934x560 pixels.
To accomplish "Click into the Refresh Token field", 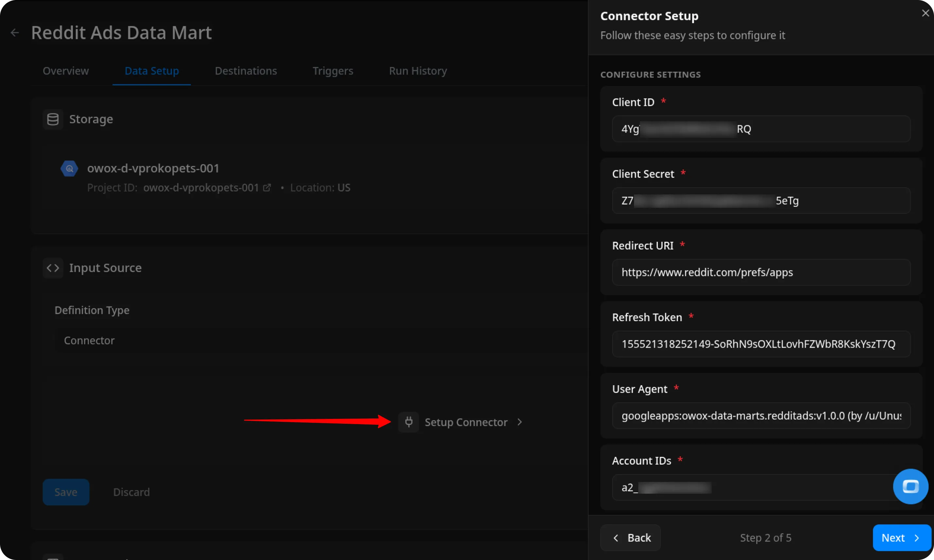I will pos(761,344).
